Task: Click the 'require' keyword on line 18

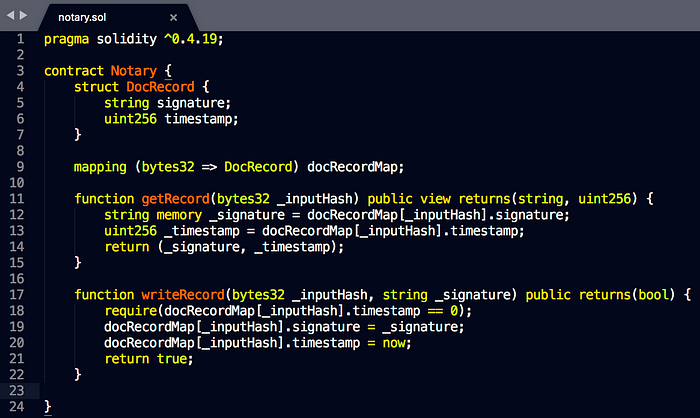Action: click(130, 311)
